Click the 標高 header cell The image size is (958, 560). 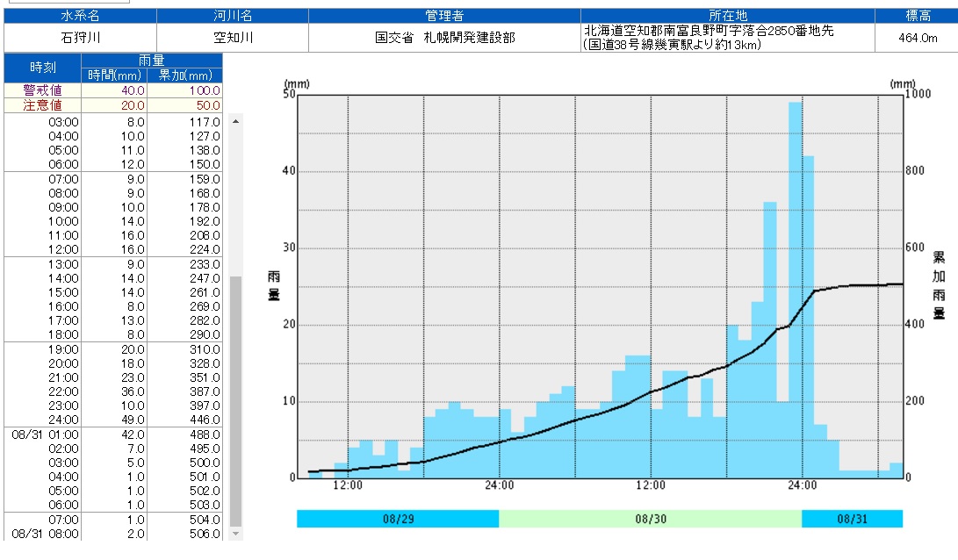[916, 16]
